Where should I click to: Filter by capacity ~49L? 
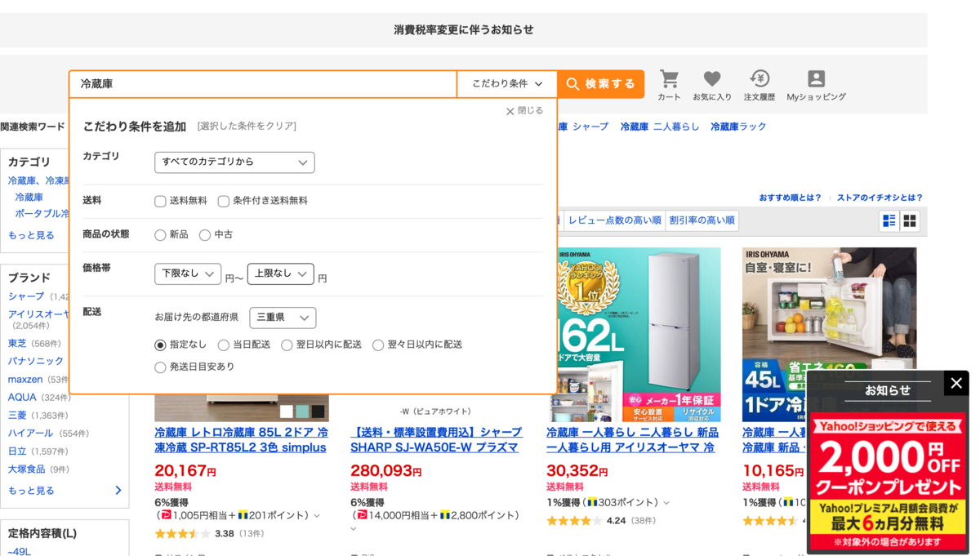[x=20, y=551]
